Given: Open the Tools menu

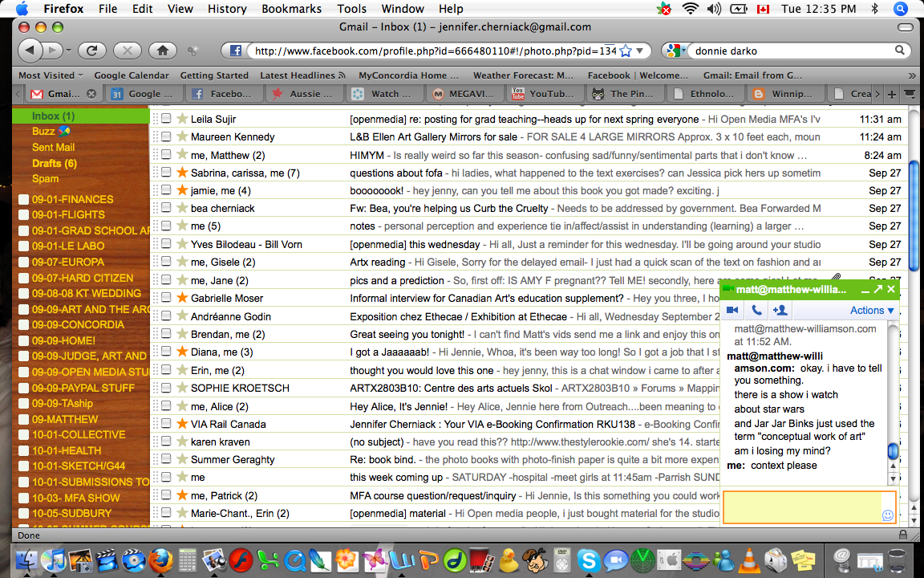Looking at the screenshot, I should coord(351,8).
